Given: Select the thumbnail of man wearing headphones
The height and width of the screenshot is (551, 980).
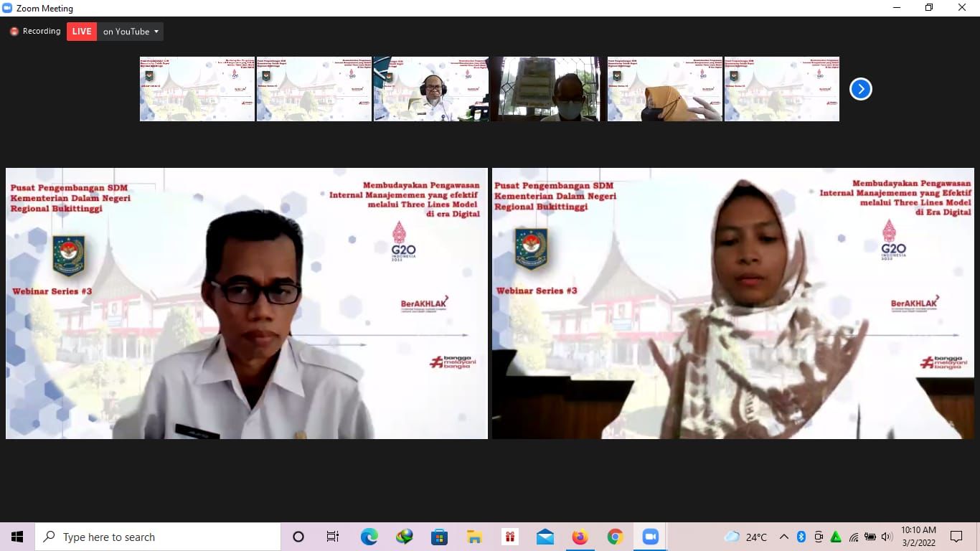Looking at the screenshot, I should tap(430, 89).
